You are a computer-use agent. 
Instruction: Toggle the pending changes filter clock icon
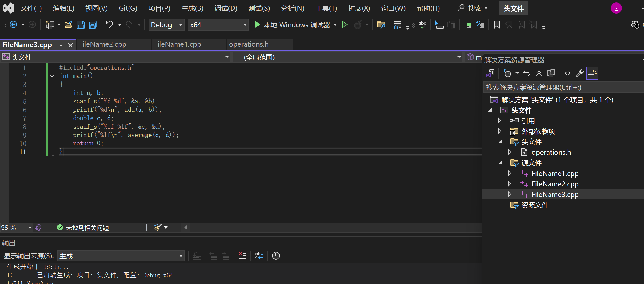click(x=507, y=73)
